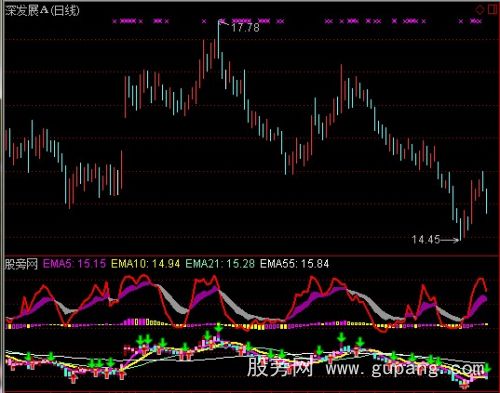This screenshot has height=393, width=500.
Task: Click the candlestick at the 17.78 peak
Action: point(219,39)
